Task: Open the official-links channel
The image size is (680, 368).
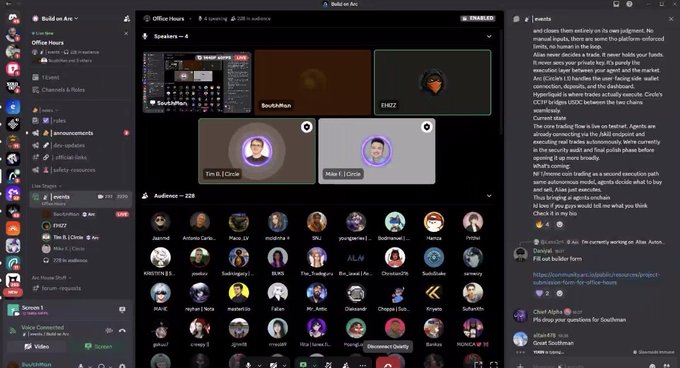Action: [x=81, y=157]
